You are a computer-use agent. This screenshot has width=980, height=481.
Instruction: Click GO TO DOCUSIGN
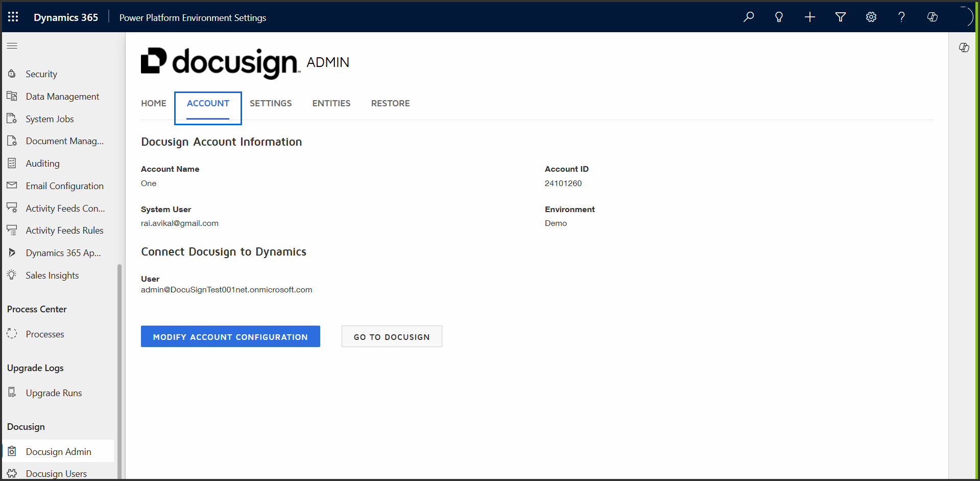tap(391, 336)
